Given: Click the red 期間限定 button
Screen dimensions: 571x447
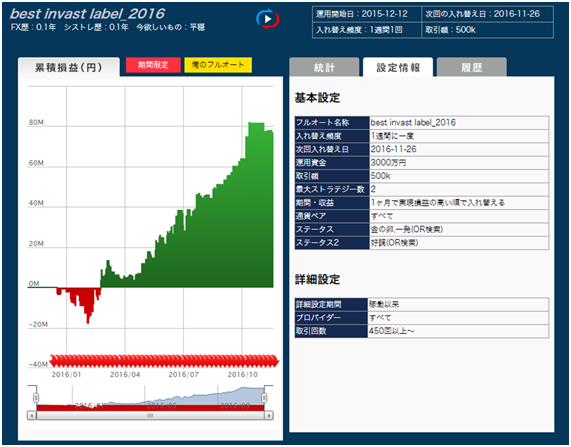Looking at the screenshot, I should pyautogui.click(x=153, y=65).
